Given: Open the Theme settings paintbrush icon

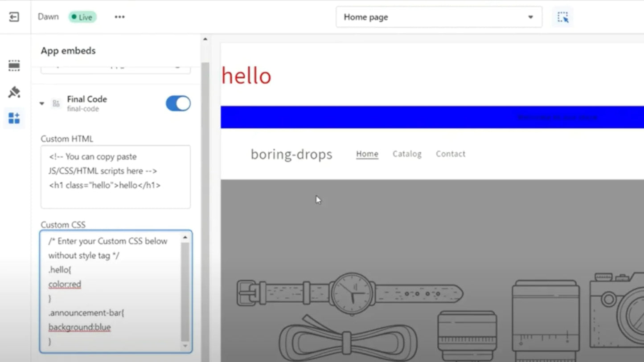Looking at the screenshot, I should click(14, 92).
